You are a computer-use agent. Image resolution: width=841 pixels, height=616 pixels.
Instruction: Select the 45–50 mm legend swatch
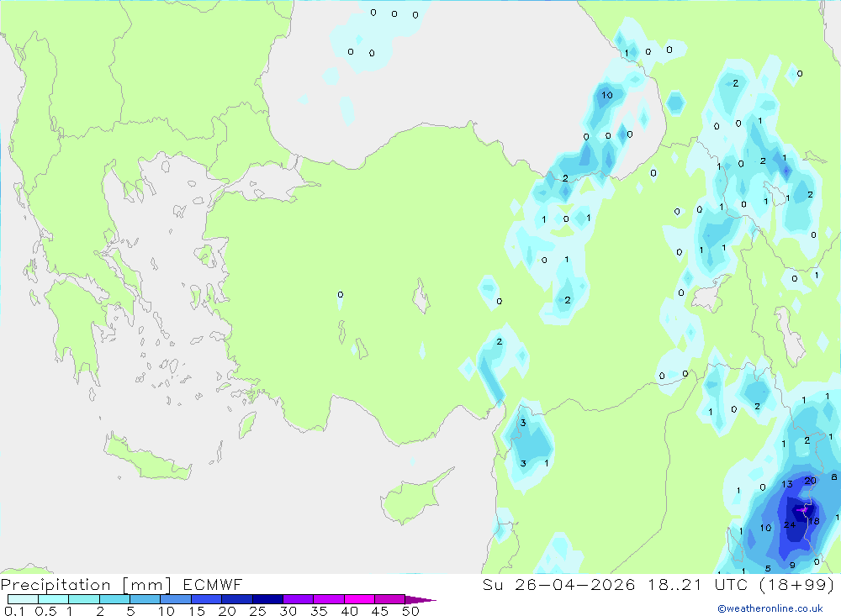[x=390, y=599]
